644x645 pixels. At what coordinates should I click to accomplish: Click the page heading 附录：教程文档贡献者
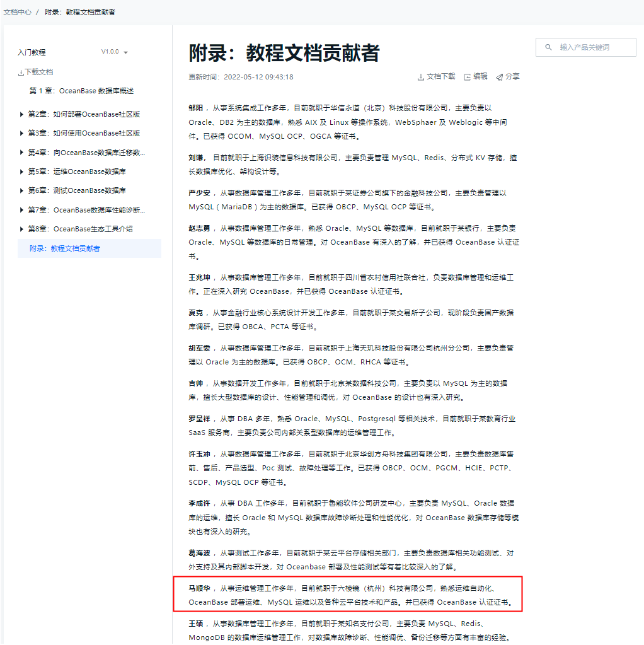point(284,53)
